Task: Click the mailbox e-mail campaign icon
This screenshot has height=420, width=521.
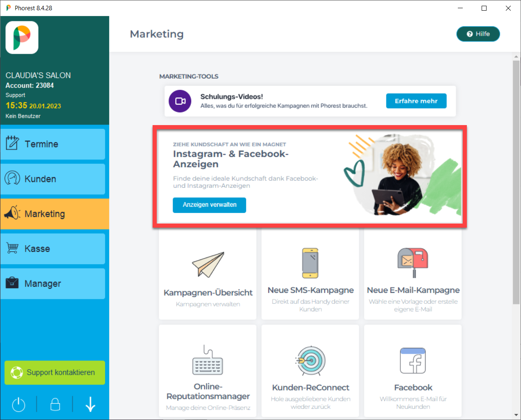Action: (413, 262)
